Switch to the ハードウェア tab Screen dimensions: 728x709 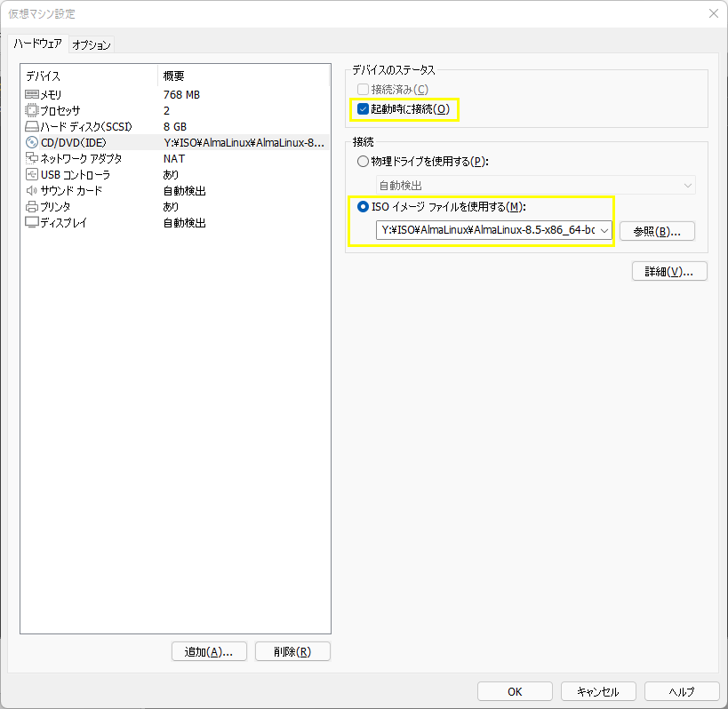pos(36,44)
